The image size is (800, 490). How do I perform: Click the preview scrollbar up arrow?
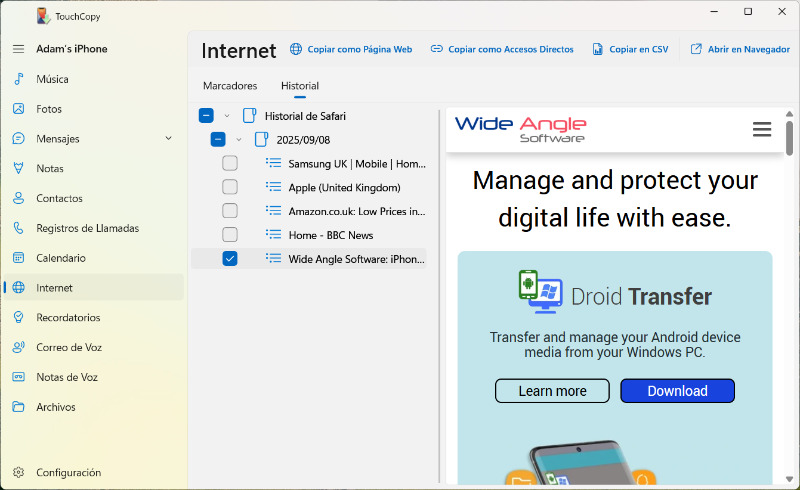[x=789, y=113]
